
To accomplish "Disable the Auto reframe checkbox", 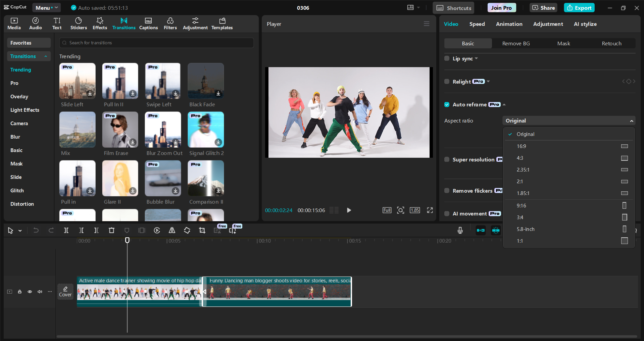I will (447, 104).
